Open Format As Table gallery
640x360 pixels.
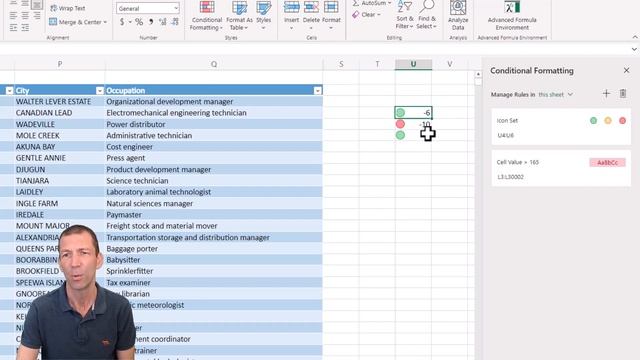click(x=239, y=16)
